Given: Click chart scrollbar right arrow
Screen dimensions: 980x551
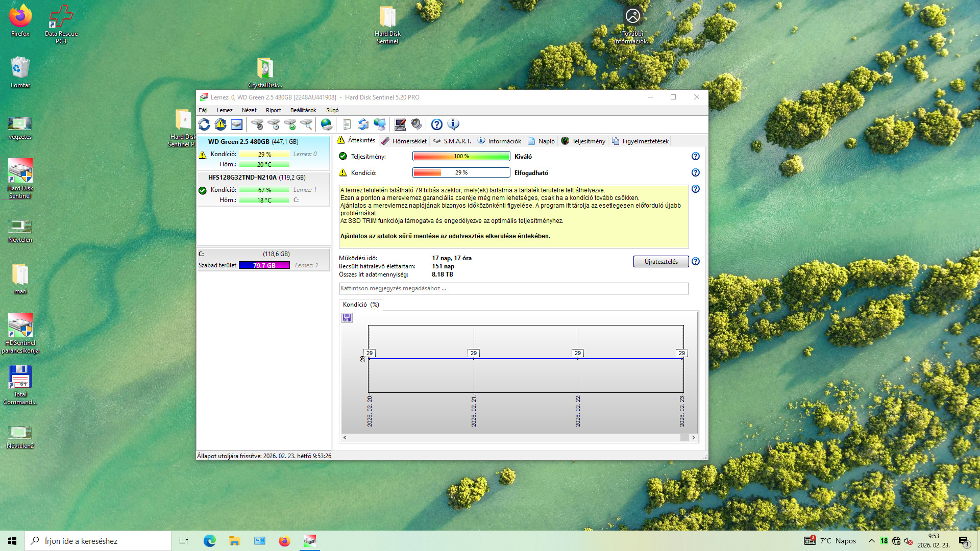Looking at the screenshot, I should tap(693, 438).
